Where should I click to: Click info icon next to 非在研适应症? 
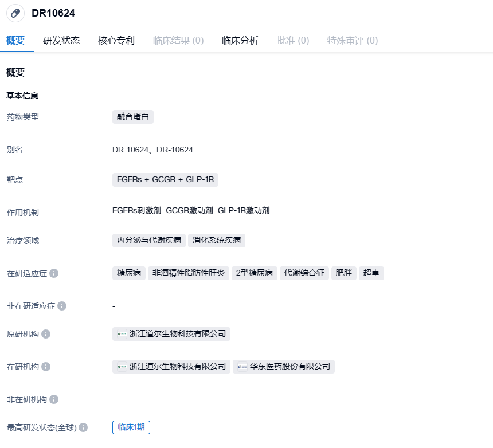click(x=62, y=306)
